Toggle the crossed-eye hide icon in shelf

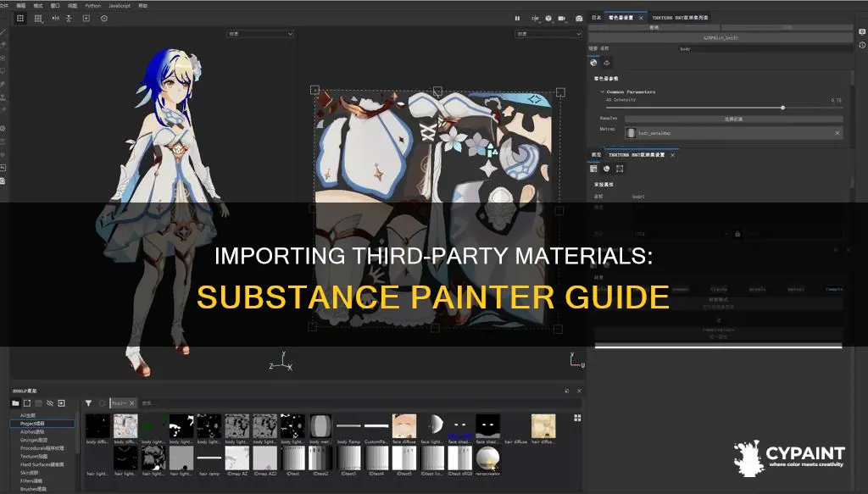coord(50,403)
